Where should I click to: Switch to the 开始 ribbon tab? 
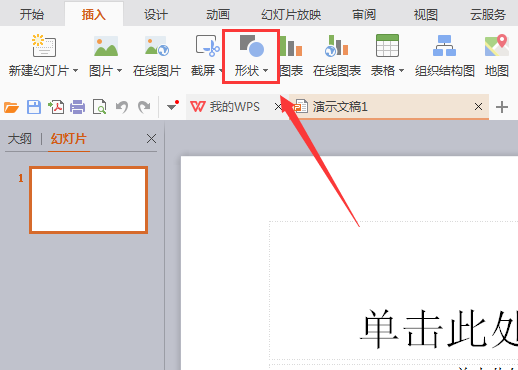[32, 15]
